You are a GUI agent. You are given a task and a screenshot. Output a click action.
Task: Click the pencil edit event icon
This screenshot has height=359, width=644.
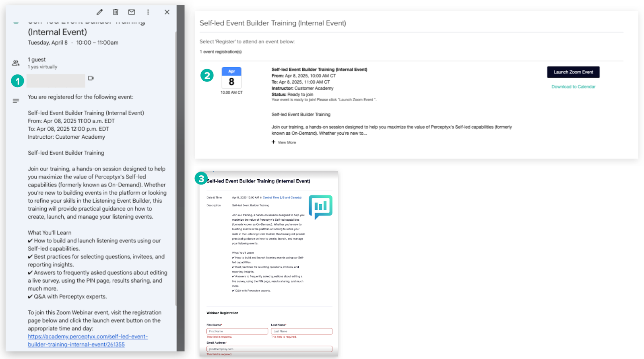99,12
